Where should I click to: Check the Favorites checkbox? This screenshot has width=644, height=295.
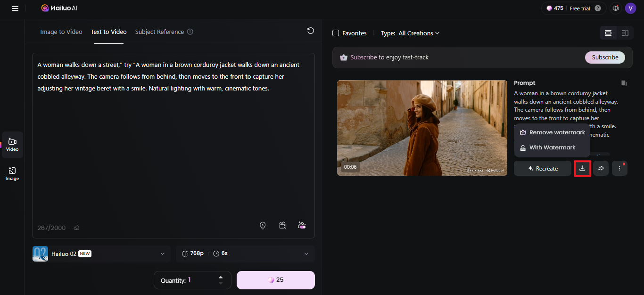[336, 33]
